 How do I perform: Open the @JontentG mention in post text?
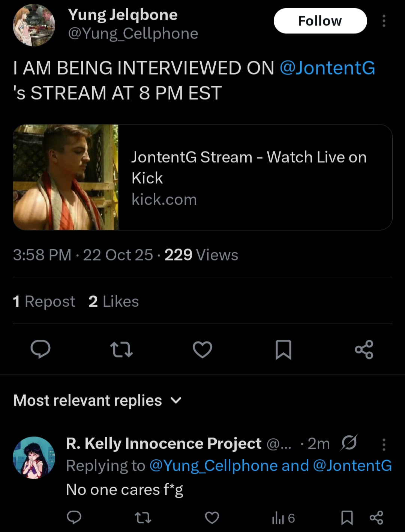coord(327,68)
